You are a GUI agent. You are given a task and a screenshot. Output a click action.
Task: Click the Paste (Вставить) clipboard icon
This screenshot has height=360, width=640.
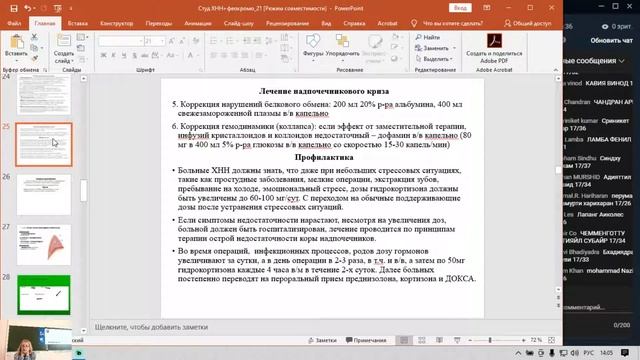point(17,42)
